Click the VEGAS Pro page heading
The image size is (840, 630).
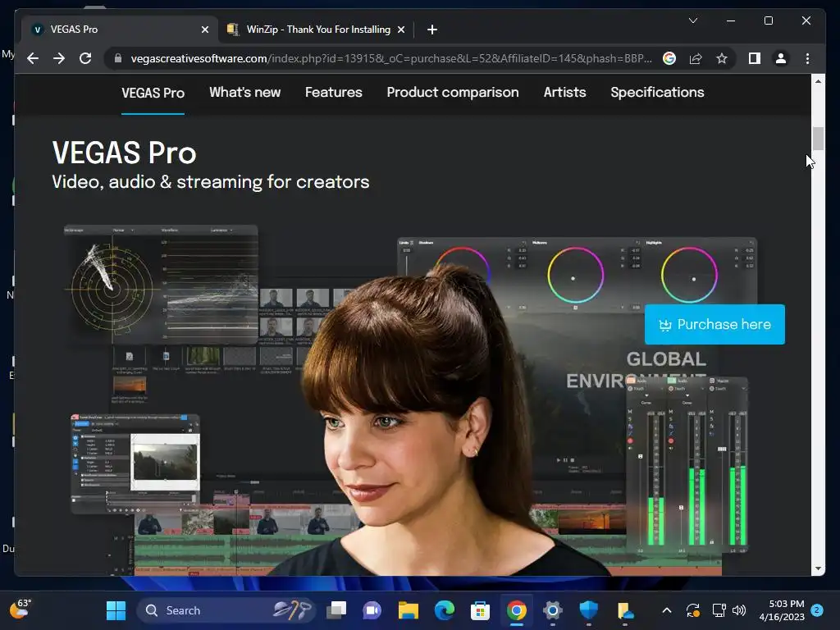pyautogui.click(x=125, y=153)
